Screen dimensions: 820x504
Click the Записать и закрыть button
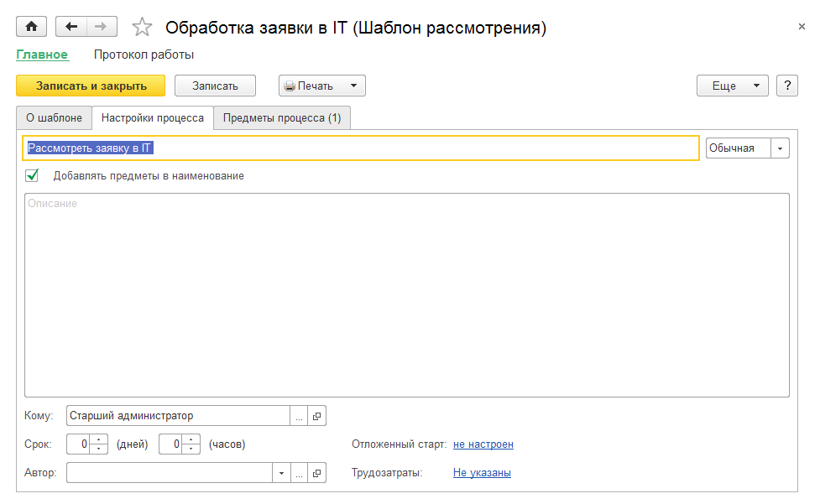tap(91, 86)
